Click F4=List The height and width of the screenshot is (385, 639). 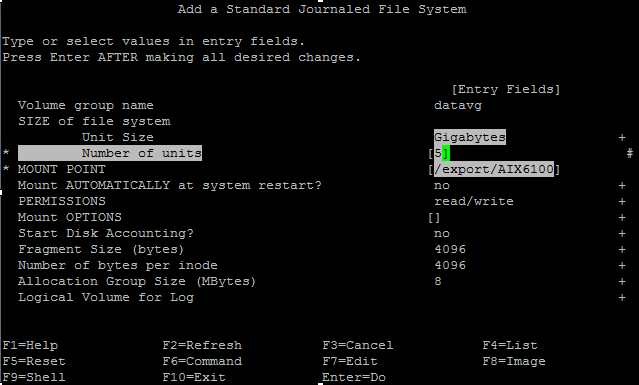point(510,345)
